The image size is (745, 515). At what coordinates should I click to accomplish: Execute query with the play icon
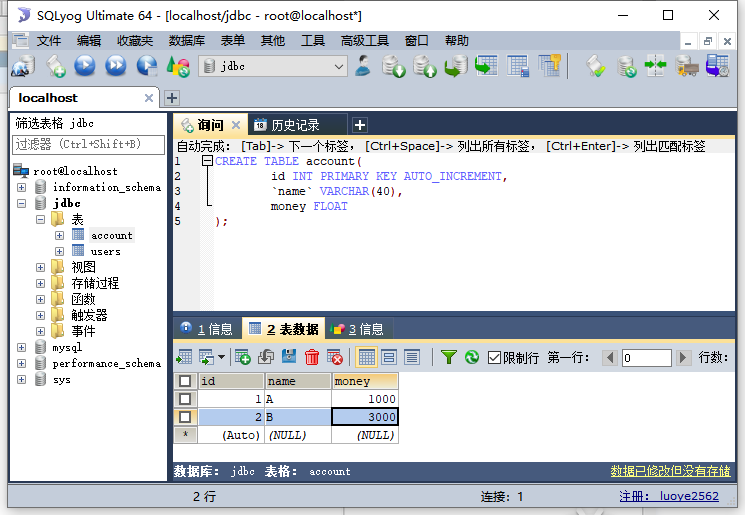click(85, 66)
